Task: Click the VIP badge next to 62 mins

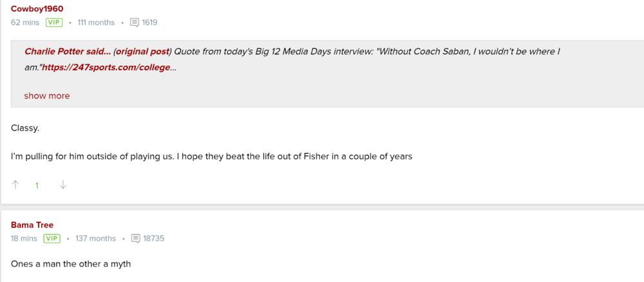Action: click(53, 23)
